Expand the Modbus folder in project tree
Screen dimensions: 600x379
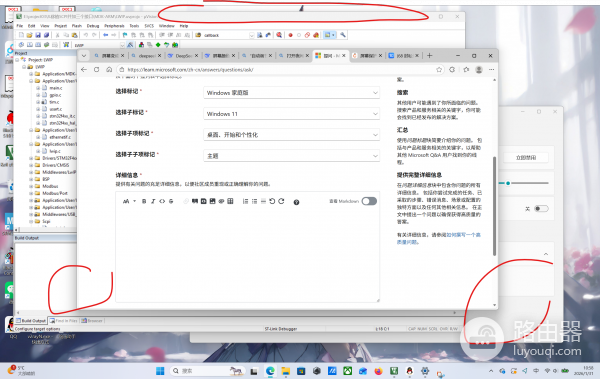tap(31, 186)
